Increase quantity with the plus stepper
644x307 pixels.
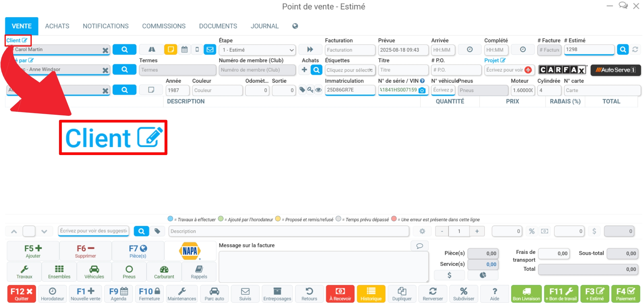click(477, 231)
